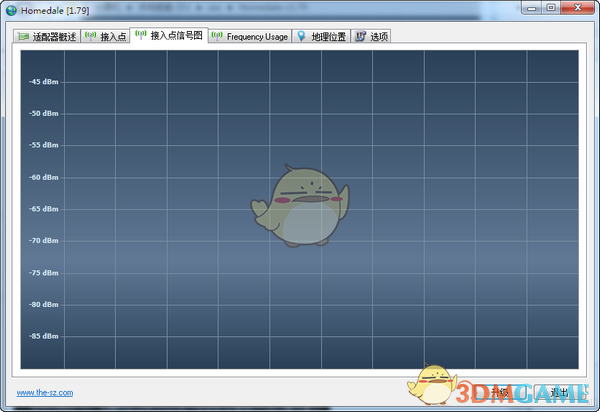Click the -85 dBm axis label
The height and width of the screenshot is (412, 600).
pos(43,336)
